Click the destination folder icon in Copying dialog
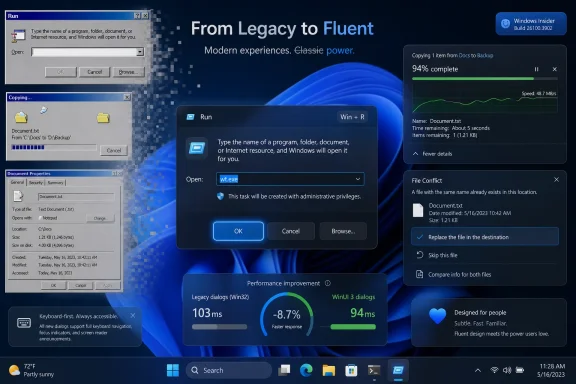Image resolution: width=576 pixels, height=384 pixels. [103, 118]
